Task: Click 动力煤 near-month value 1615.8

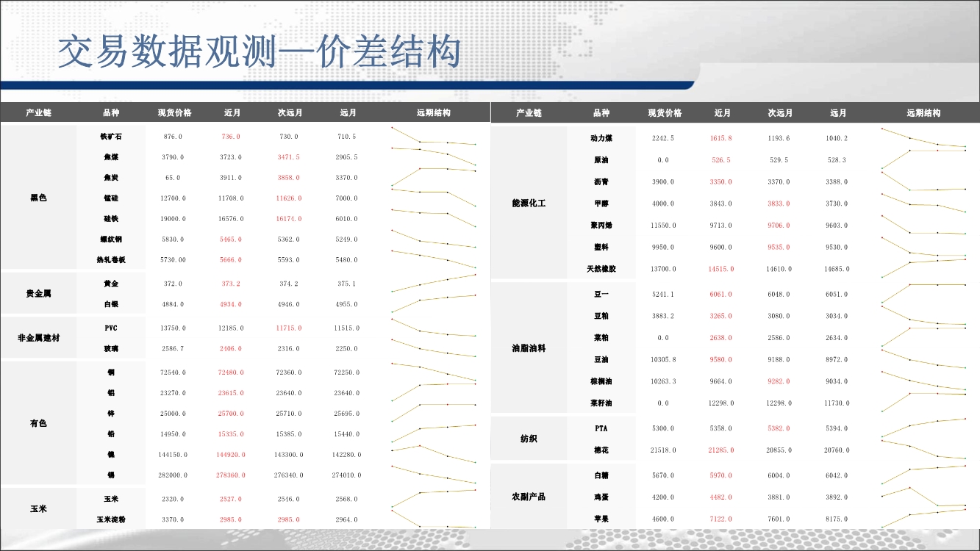Action: point(721,138)
